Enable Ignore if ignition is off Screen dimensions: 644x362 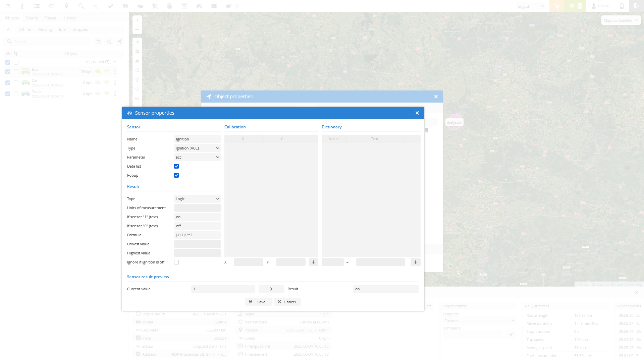(x=176, y=262)
